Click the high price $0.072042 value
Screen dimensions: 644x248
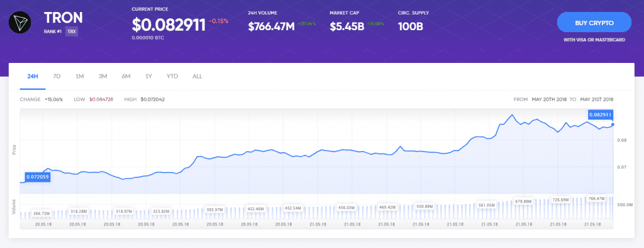click(152, 99)
